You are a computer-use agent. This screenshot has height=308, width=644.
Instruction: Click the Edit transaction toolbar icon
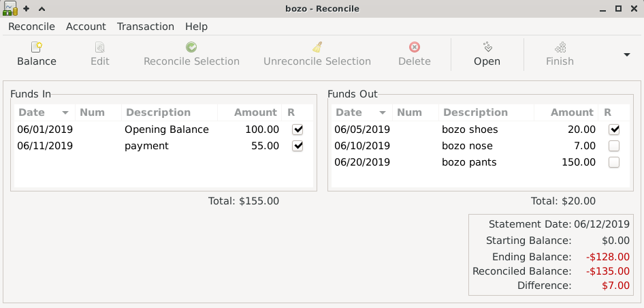[x=100, y=48]
